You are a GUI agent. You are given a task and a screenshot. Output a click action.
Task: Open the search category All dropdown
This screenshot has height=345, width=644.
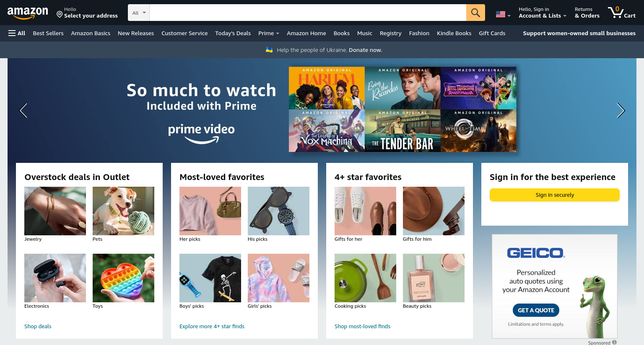(139, 13)
